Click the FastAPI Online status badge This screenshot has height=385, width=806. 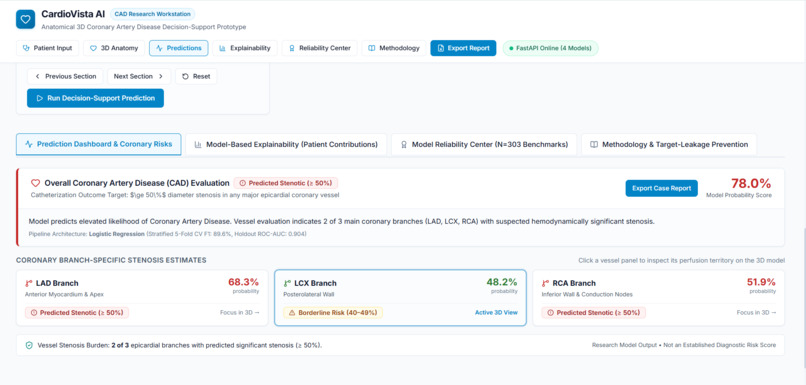(551, 48)
